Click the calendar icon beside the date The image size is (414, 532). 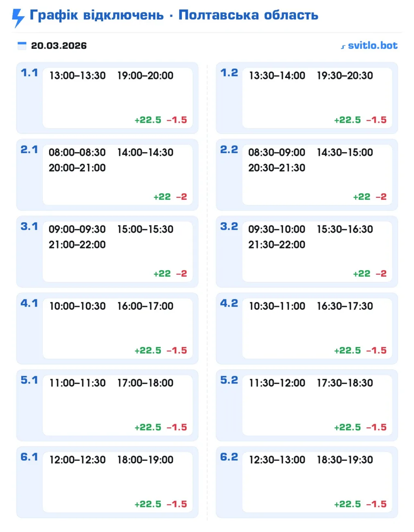(x=22, y=45)
